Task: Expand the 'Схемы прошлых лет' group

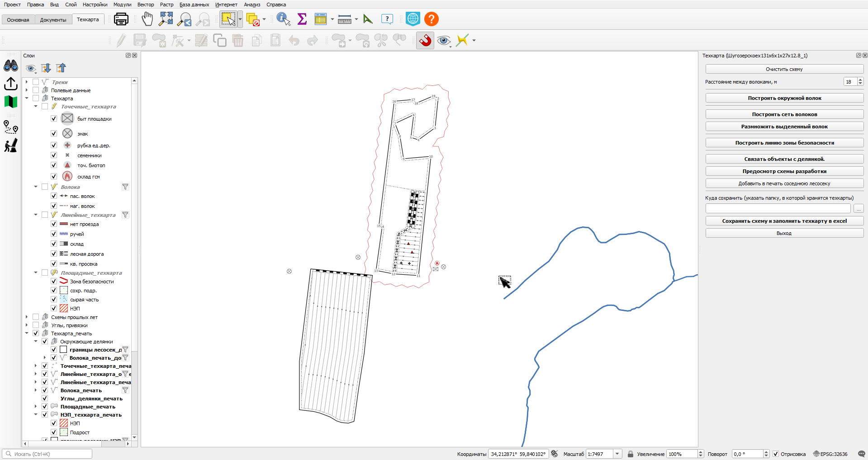Action: tap(27, 317)
